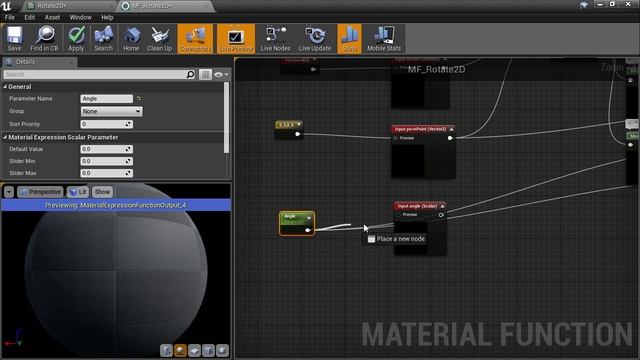Image resolution: width=640 pixels, height=360 pixels.
Task: Click the yellow constant node output pin
Action: [x=298, y=134]
